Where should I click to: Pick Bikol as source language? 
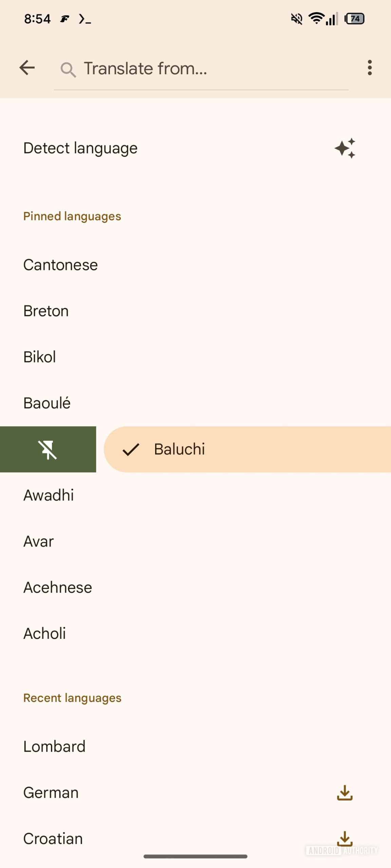40,357
